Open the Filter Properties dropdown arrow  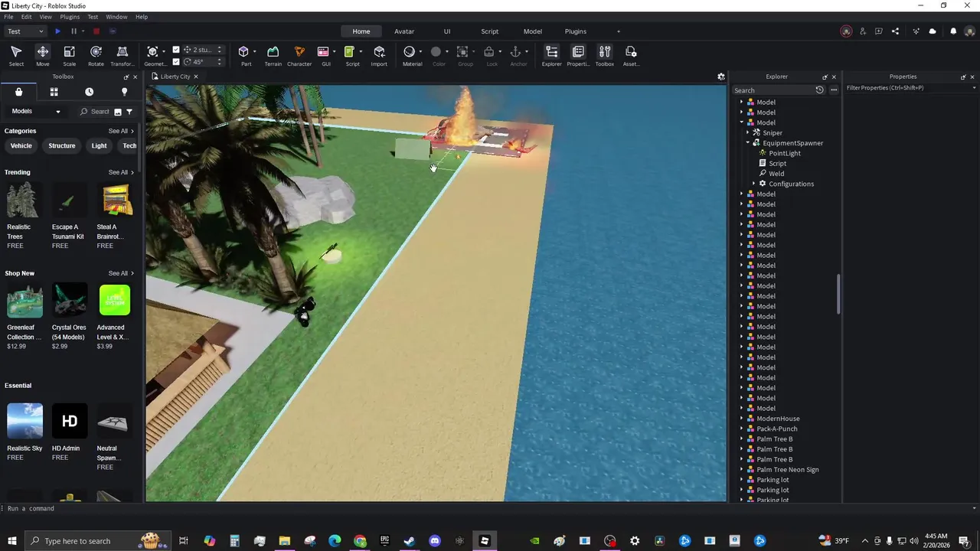click(x=973, y=88)
